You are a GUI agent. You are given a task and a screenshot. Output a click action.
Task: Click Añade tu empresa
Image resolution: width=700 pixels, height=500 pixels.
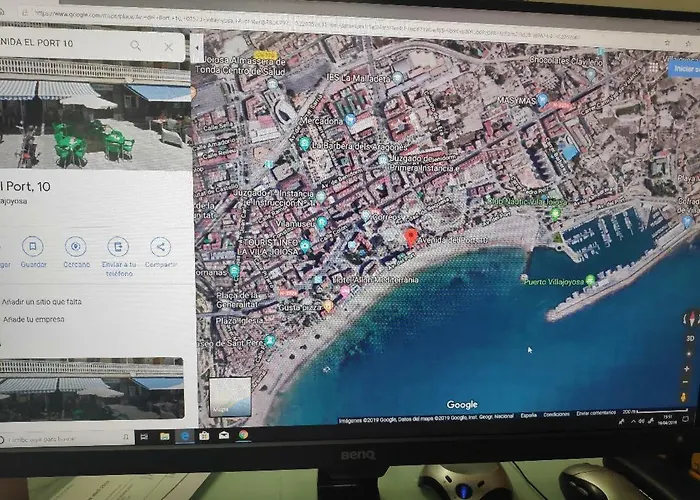click(x=34, y=319)
